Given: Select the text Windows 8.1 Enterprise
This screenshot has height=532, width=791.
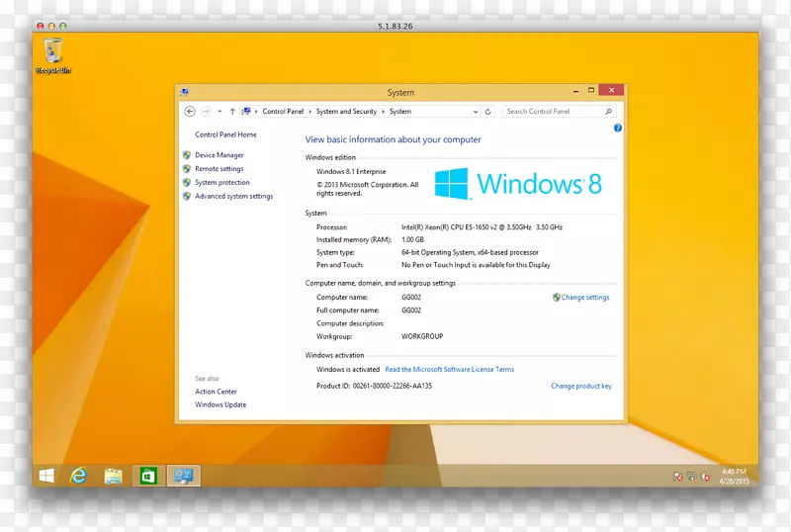Looking at the screenshot, I should pyautogui.click(x=351, y=172).
